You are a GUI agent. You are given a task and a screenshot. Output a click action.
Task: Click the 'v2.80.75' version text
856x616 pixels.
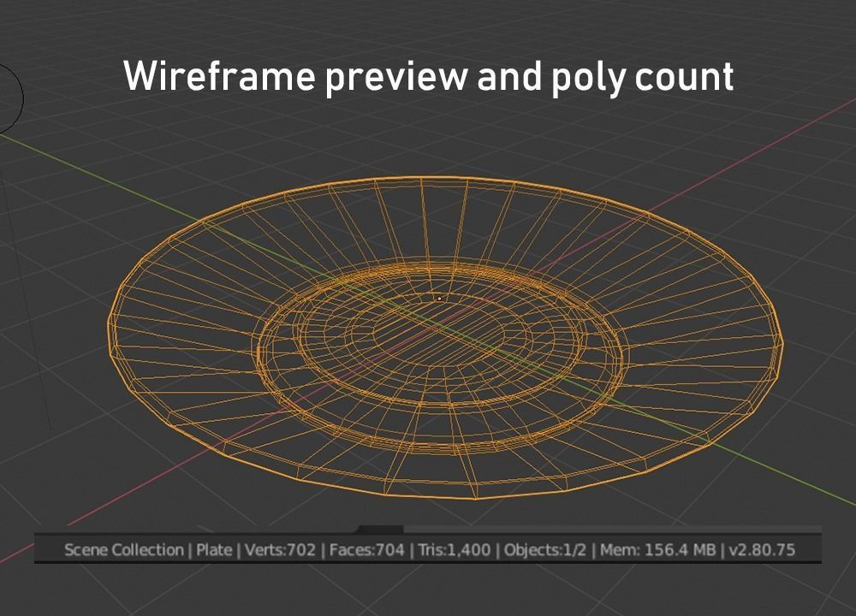tap(763, 549)
